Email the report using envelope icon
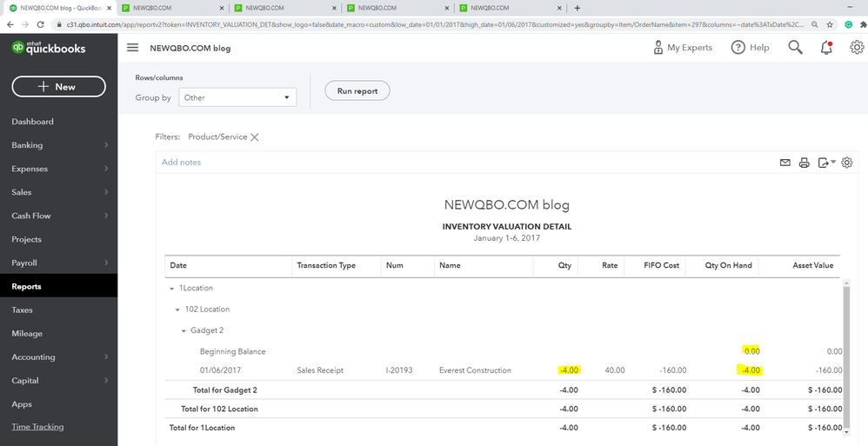This screenshot has height=446, width=868. coord(785,163)
